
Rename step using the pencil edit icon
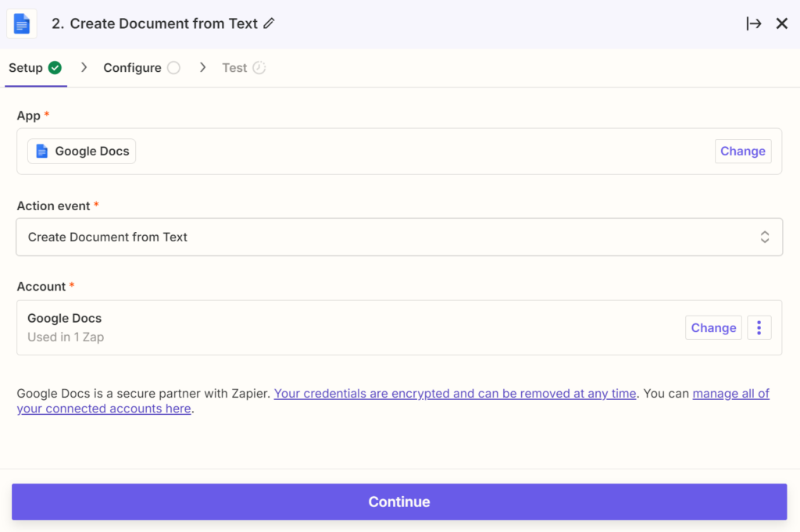(269, 23)
